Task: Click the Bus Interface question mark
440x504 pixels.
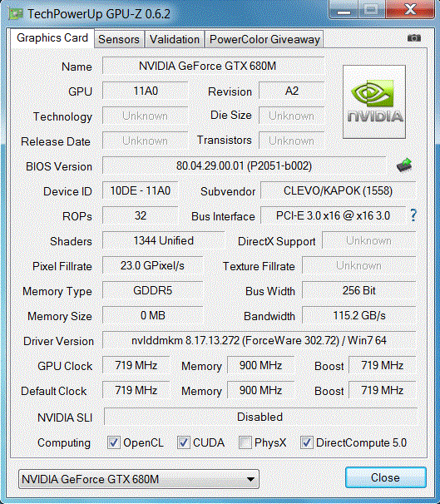Action: [x=413, y=215]
